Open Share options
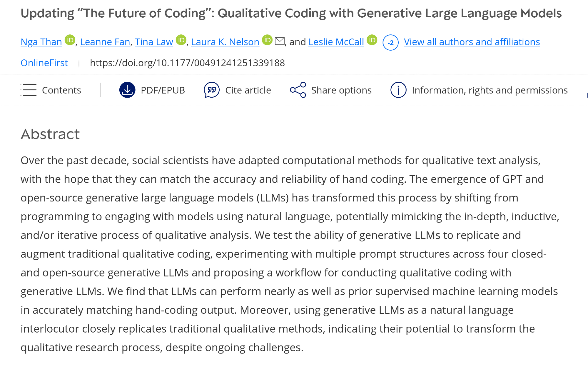Viewport: 588px width, 367px height. click(341, 90)
